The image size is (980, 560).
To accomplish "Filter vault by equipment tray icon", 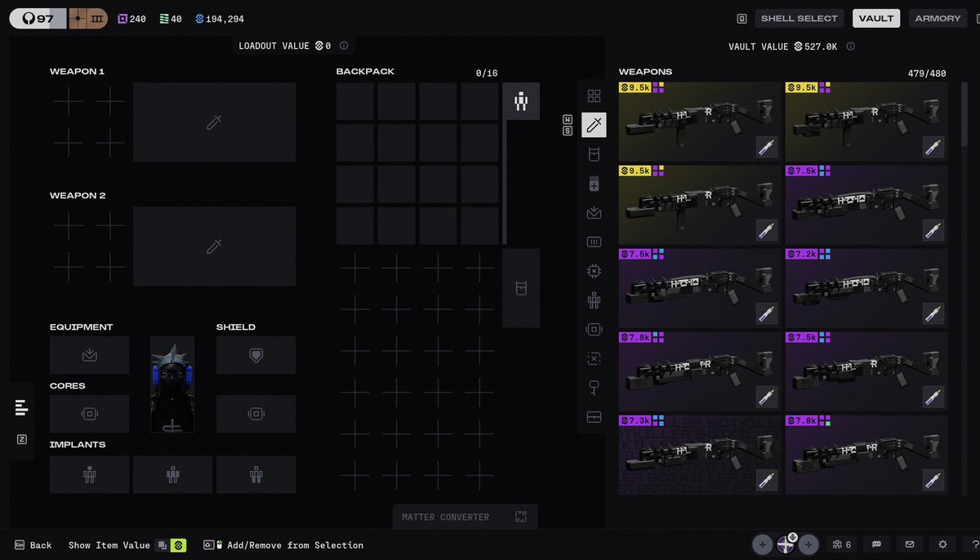I will pos(594,213).
